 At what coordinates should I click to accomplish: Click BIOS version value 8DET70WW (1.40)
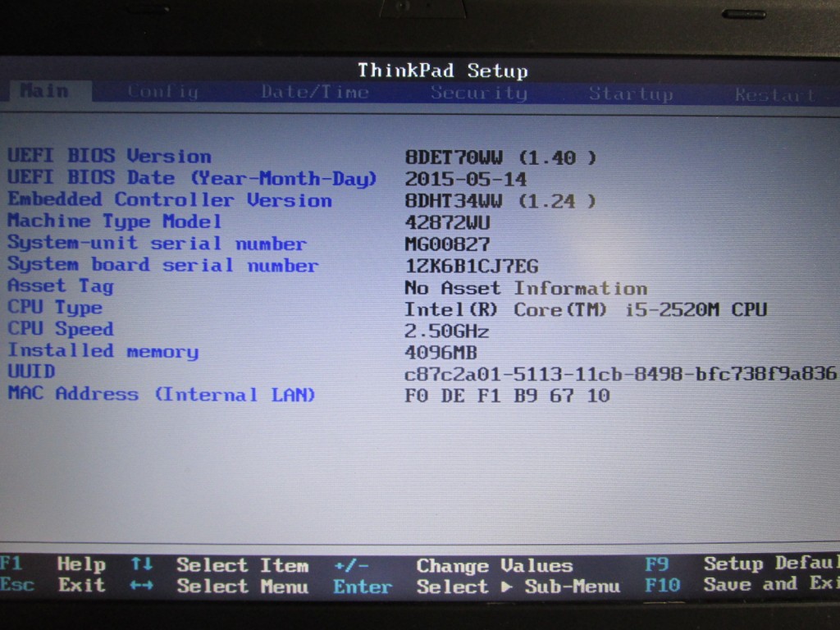coord(500,157)
